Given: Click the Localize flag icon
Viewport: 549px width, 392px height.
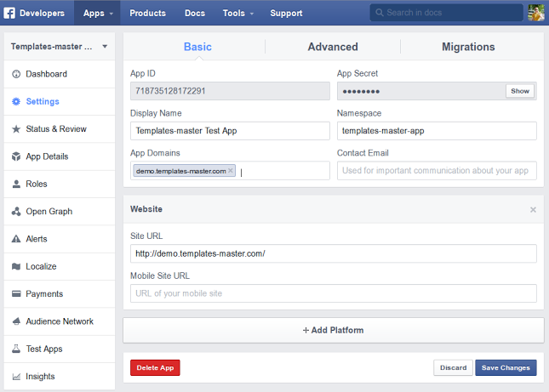Looking at the screenshot, I should [17, 266].
